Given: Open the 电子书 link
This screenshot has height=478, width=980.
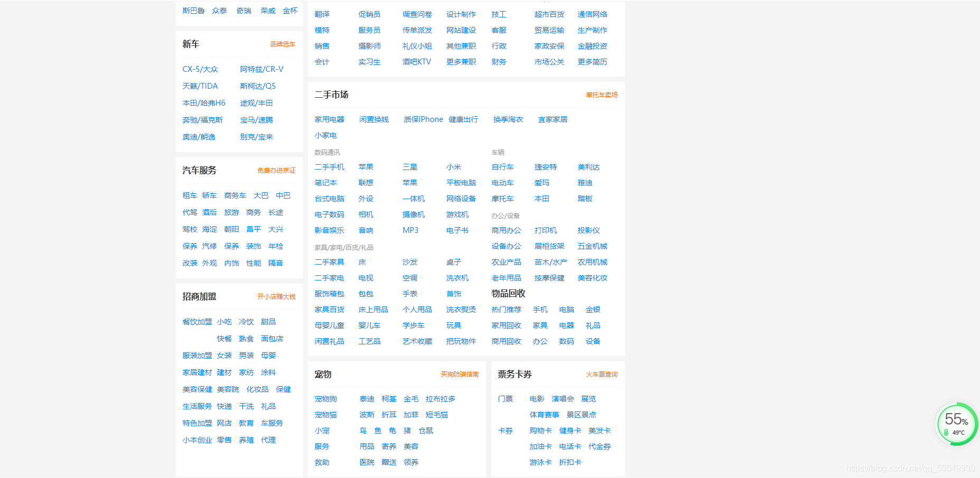Looking at the screenshot, I should [458, 230].
